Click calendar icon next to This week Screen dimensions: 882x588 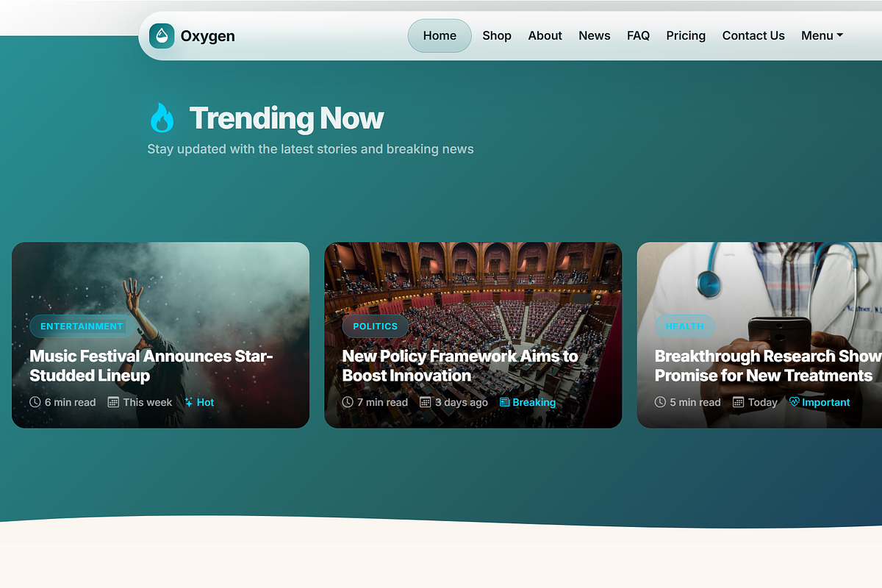[113, 402]
